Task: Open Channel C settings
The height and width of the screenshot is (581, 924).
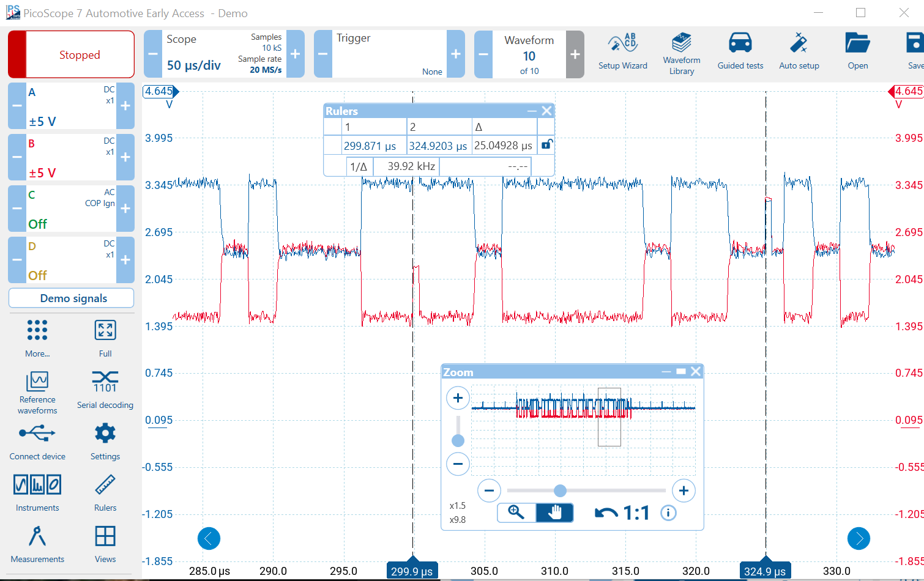Action: coord(71,209)
